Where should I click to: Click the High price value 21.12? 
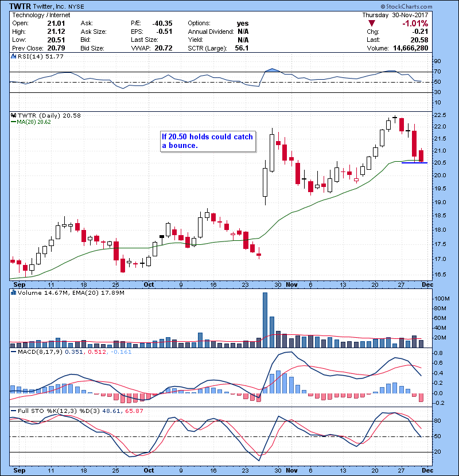pyautogui.click(x=56, y=32)
